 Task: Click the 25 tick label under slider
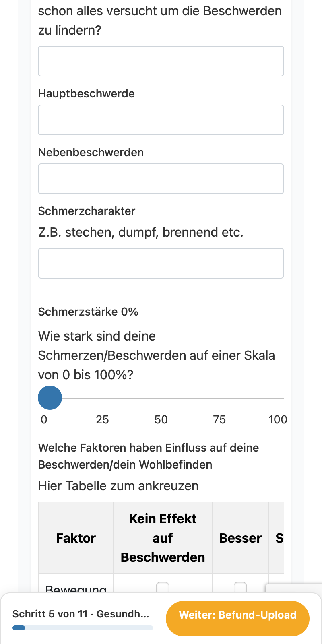102,419
